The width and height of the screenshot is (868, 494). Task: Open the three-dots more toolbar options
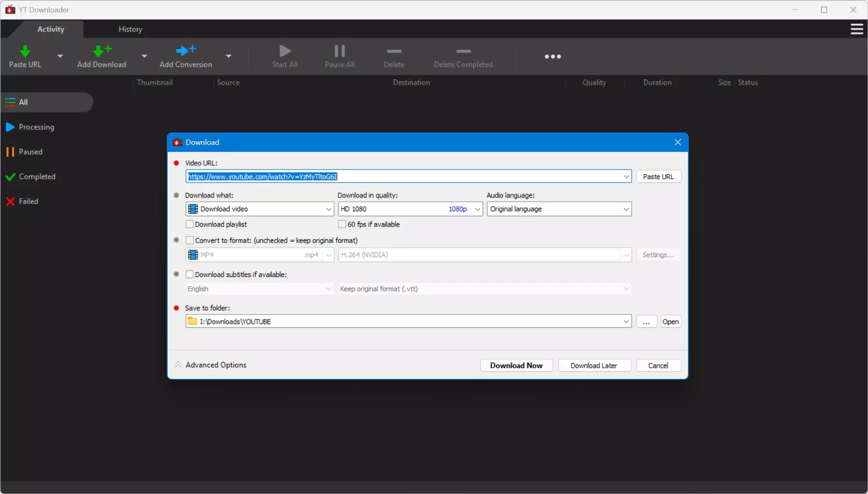(552, 57)
